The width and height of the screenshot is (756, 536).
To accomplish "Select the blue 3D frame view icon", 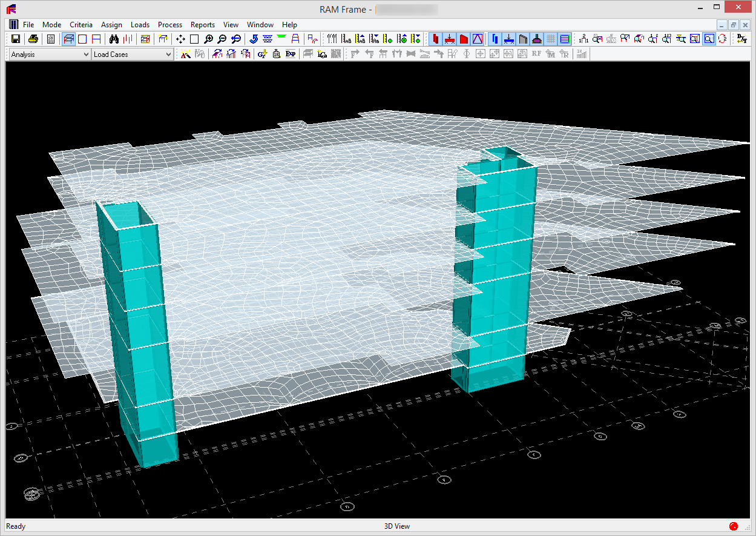I will pyautogui.click(x=68, y=39).
